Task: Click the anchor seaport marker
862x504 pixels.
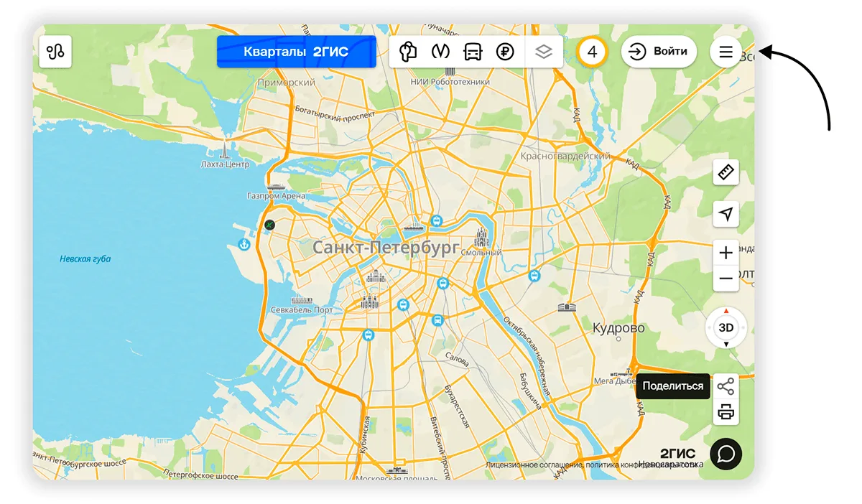Action: tap(244, 246)
